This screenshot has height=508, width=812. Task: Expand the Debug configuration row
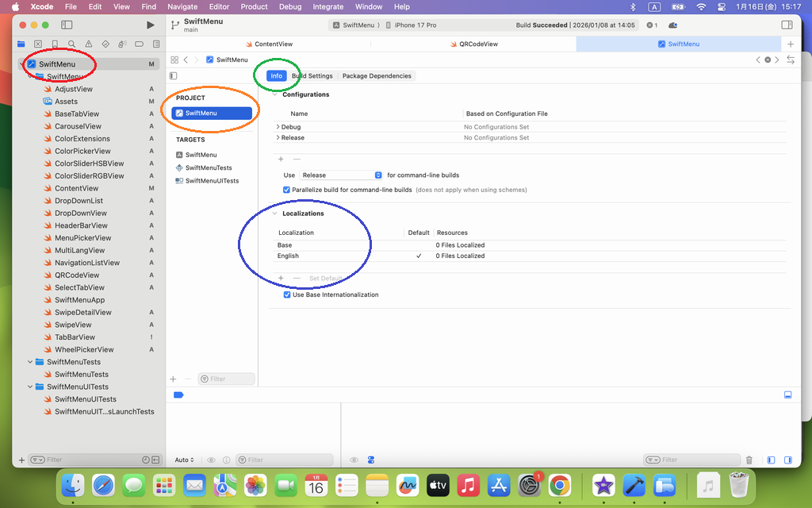click(278, 127)
